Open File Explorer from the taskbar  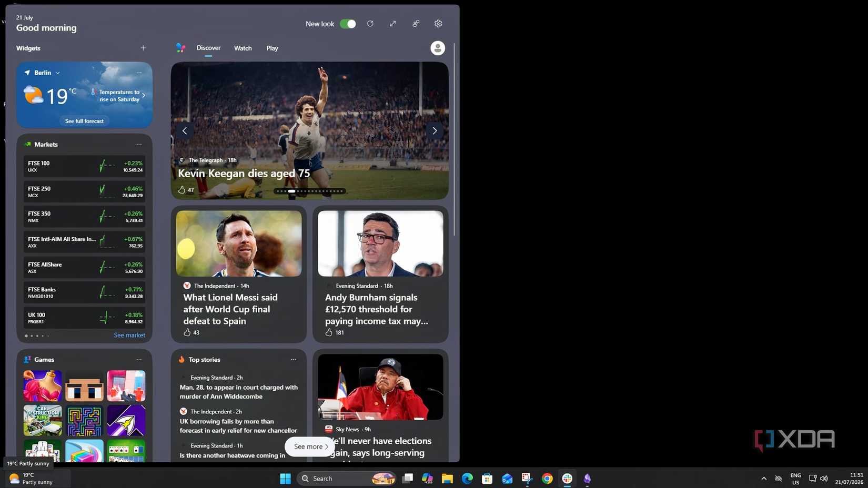point(447,479)
